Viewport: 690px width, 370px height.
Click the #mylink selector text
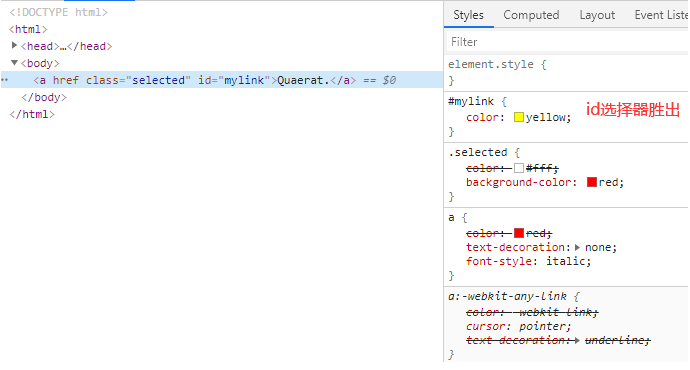471,101
